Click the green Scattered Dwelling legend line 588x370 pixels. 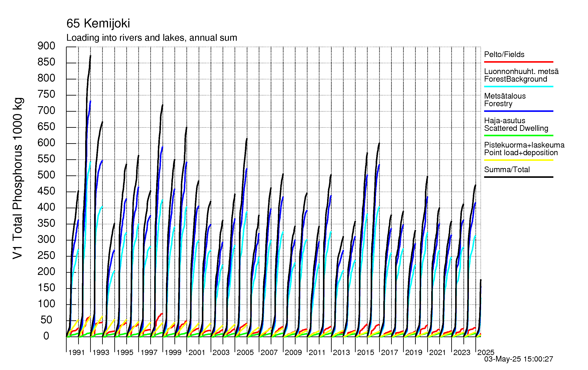point(518,135)
